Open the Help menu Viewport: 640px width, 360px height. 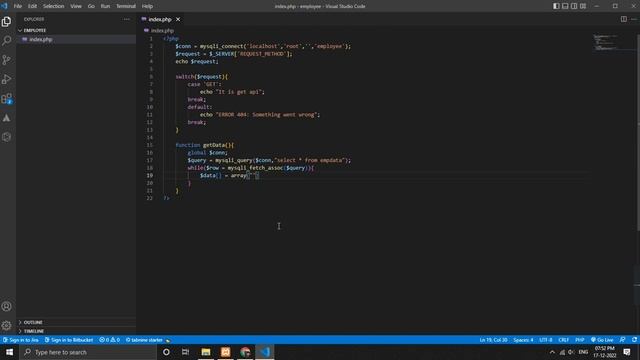[x=147, y=6]
